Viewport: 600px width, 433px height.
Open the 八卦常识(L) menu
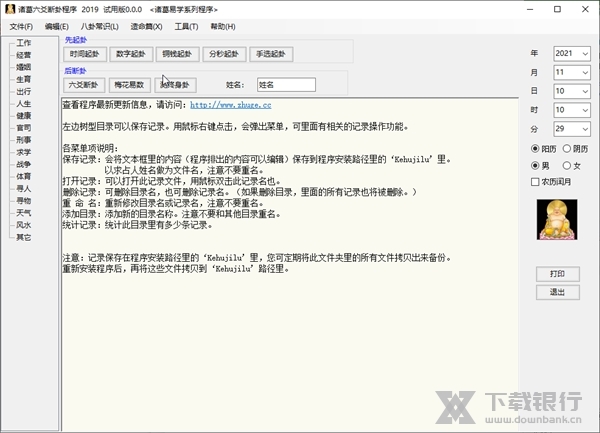click(x=99, y=27)
